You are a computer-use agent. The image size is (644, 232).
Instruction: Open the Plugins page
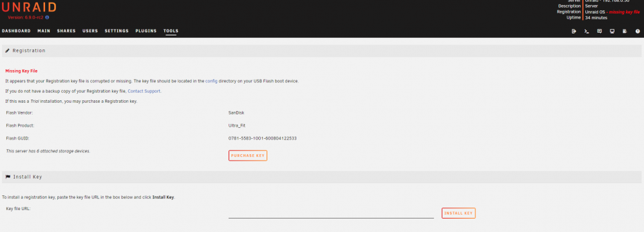[x=146, y=31]
